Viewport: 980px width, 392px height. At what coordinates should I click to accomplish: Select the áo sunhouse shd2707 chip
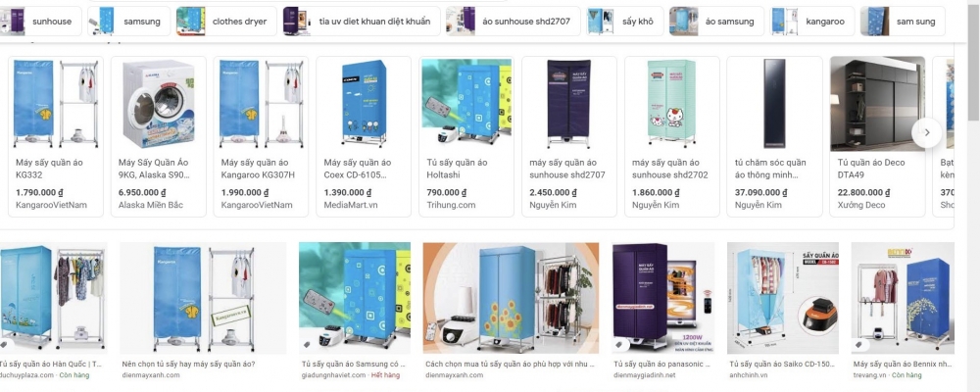514,22
